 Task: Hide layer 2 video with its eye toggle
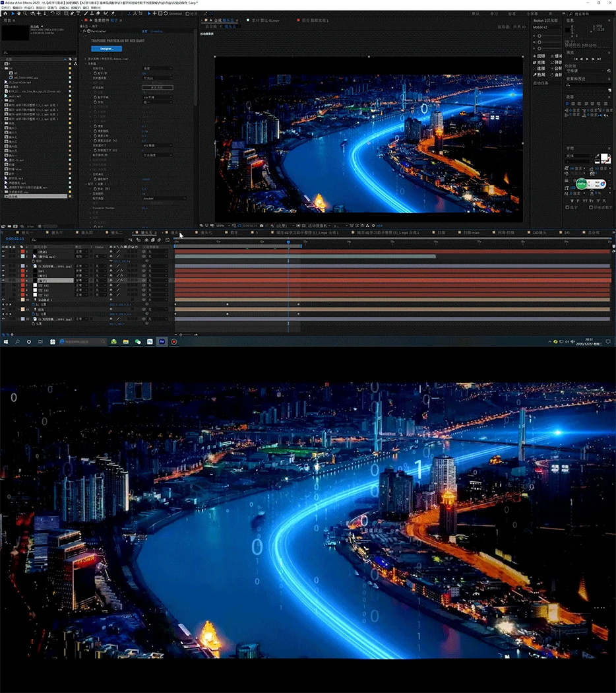click(3, 256)
